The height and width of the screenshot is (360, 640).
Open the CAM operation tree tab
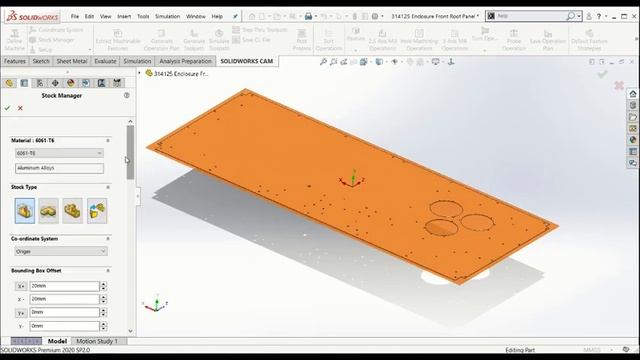pos(101,83)
